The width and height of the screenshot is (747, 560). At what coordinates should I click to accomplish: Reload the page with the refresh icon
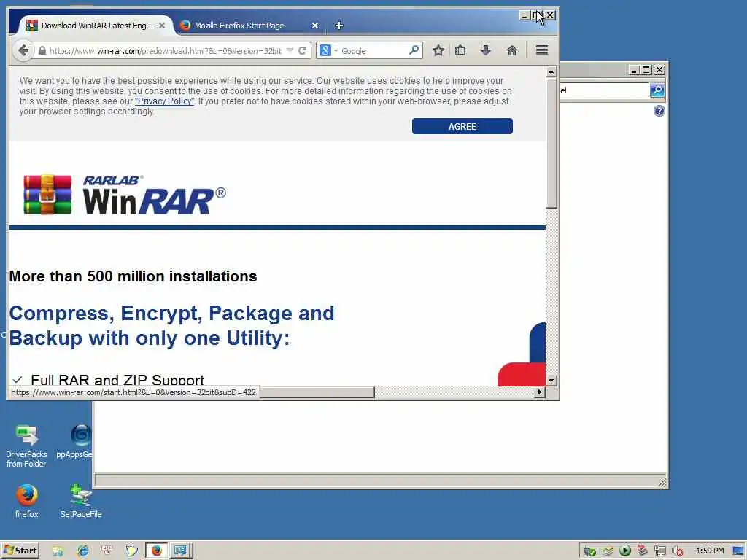(x=302, y=50)
